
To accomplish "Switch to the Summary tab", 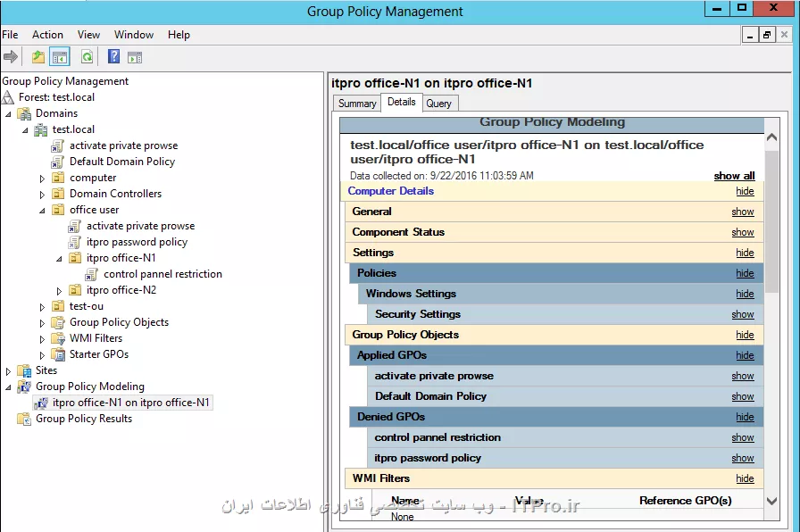I will (x=356, y=103).
